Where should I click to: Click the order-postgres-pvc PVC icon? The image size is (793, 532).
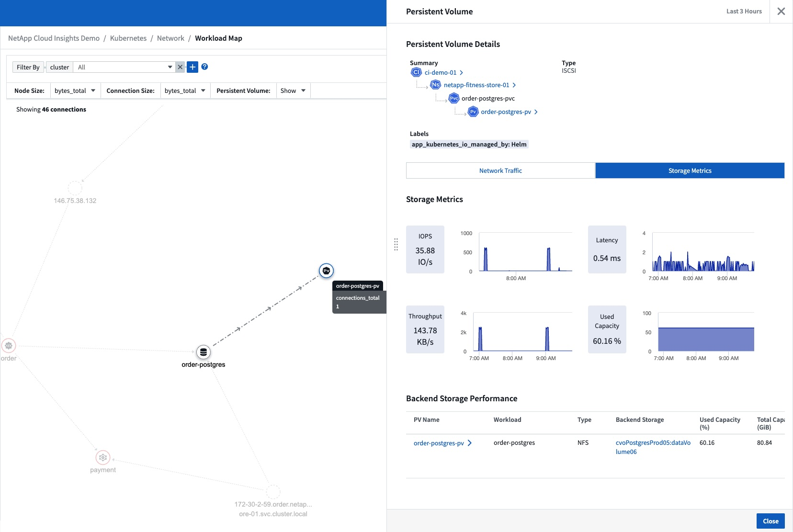(453, 98)
